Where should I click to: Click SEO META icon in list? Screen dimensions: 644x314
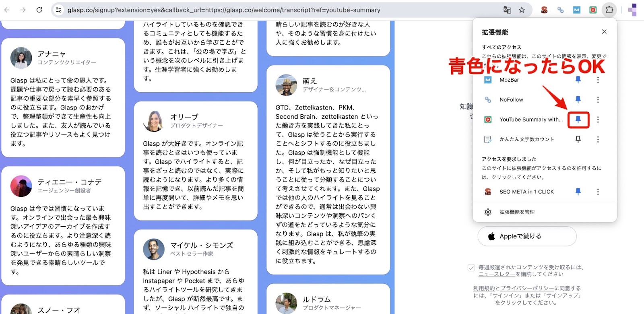(x=488, y=192)
